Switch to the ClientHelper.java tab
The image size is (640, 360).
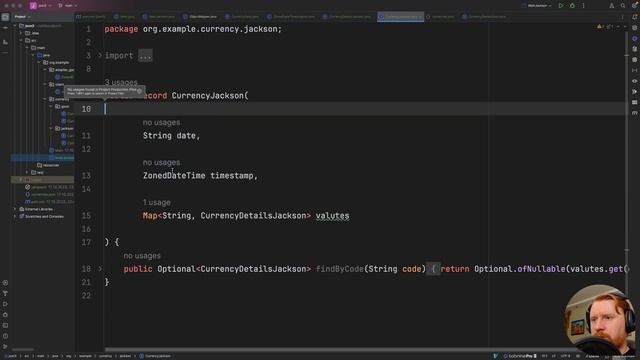click(200, 17)
